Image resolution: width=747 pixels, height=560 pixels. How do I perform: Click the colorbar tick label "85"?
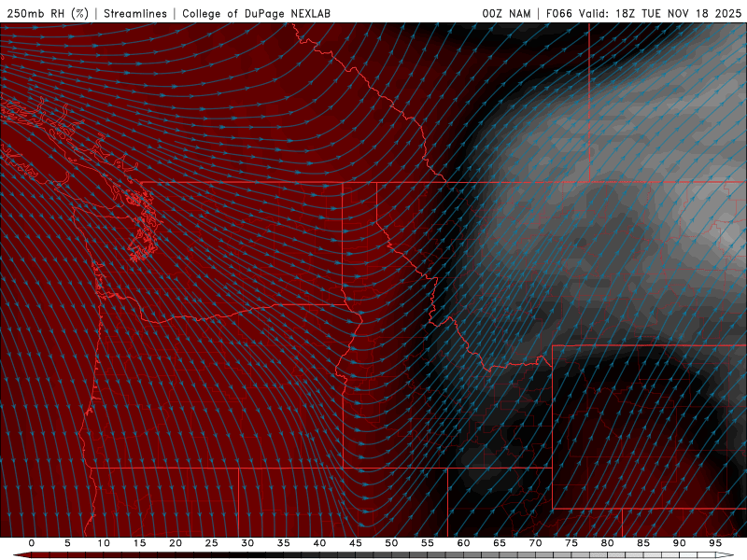(x=643, y=543)
